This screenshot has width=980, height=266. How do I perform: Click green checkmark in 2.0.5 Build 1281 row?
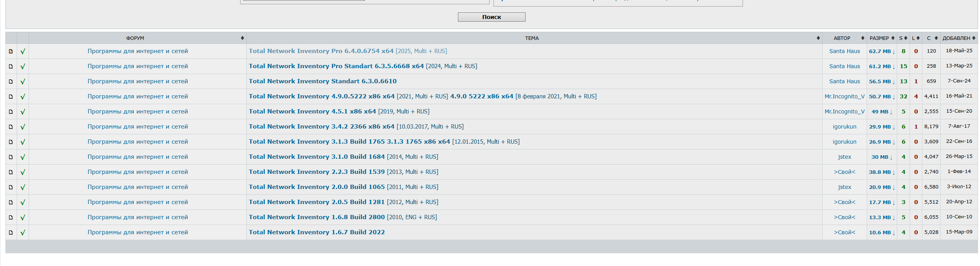pyautogui.click(x=23, y=202)
